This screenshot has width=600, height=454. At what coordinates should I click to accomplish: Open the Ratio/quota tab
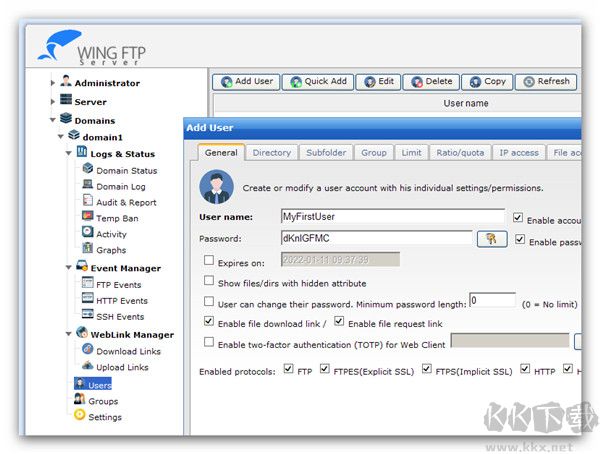[x=460, y=152]
